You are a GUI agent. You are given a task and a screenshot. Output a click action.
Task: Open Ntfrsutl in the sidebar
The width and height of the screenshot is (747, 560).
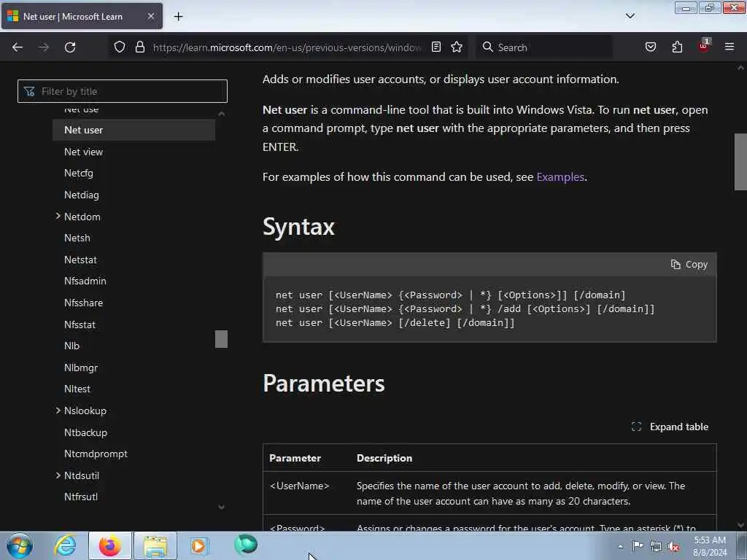point(81,497)
